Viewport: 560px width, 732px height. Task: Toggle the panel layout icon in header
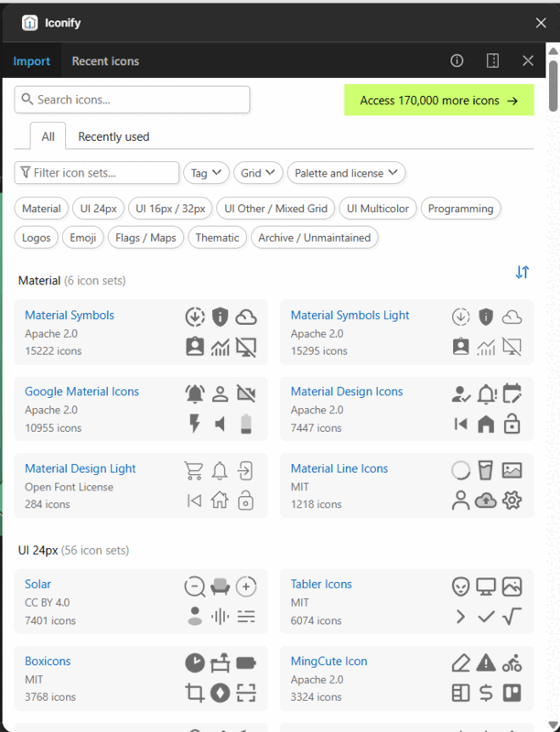tap(493, 60)
